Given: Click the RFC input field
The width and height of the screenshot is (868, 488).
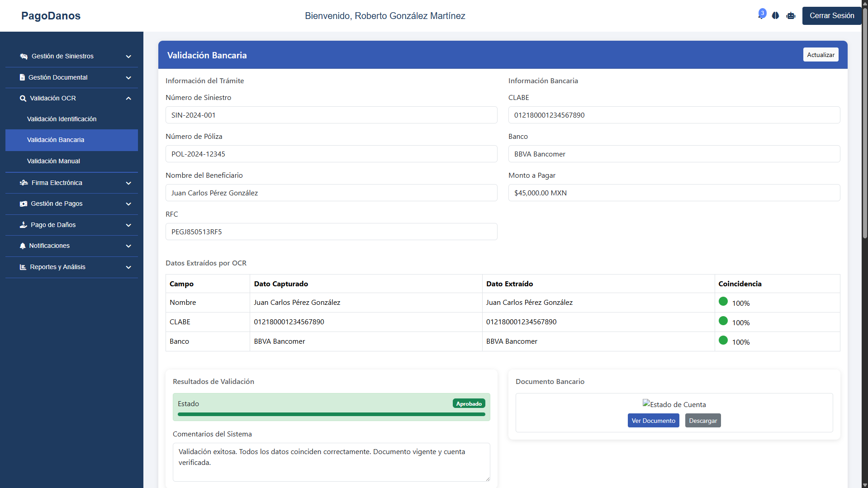Looking at the screenshot, I should click(x=332, y=232).
